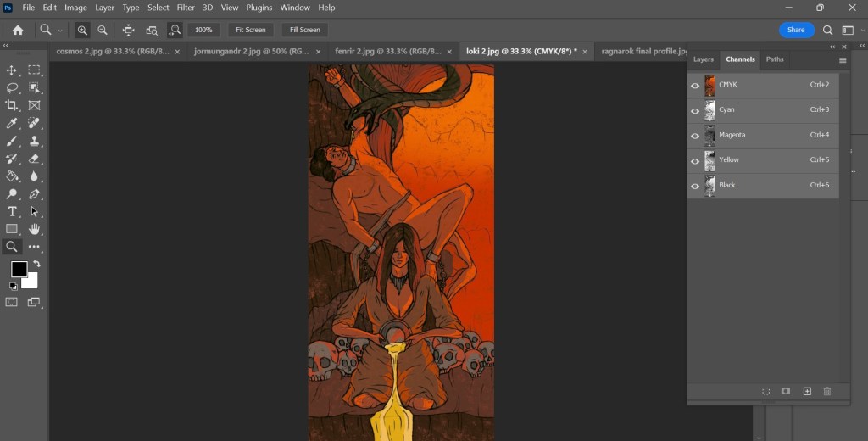The height and width of the screenshot is (441, 868).
Task: Open the Channels panel options menu
Action: coord(843,60)
